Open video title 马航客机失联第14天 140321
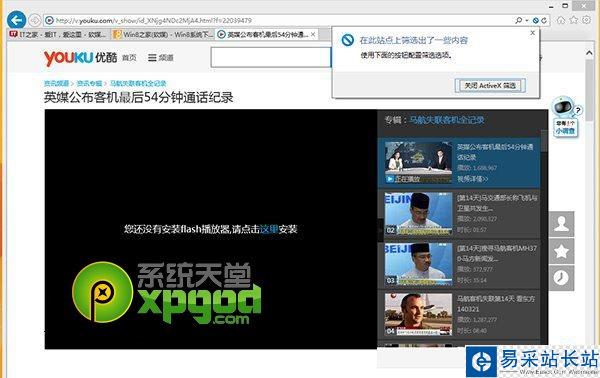 coord(496,304)
